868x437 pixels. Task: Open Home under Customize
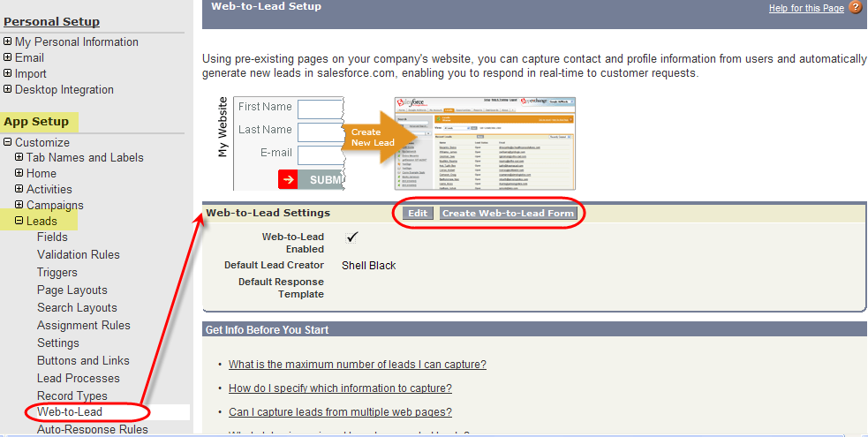click(42, 173)
